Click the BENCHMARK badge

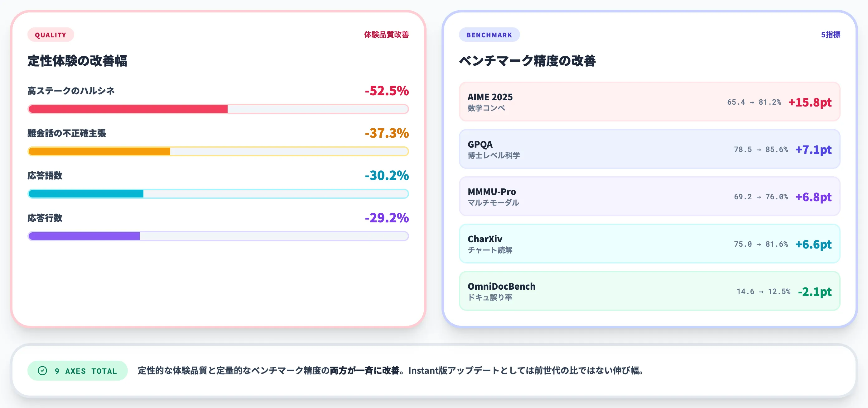[x=489, y=35]
